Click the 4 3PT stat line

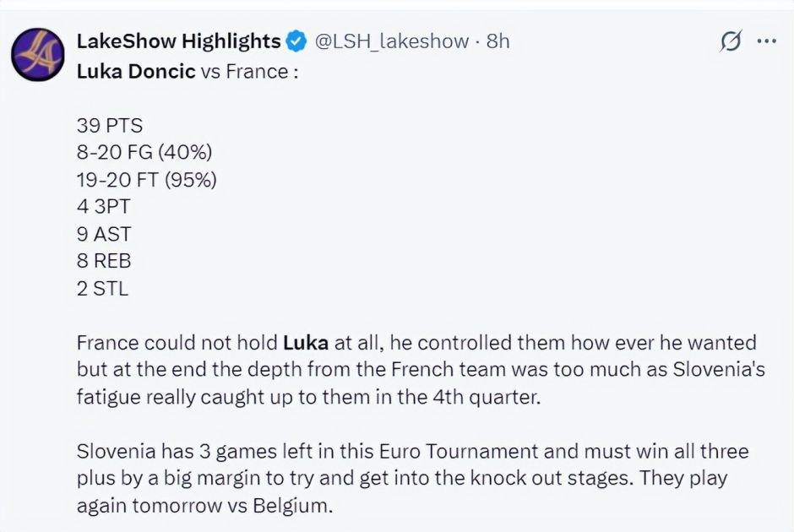click(x=104, y=207)
